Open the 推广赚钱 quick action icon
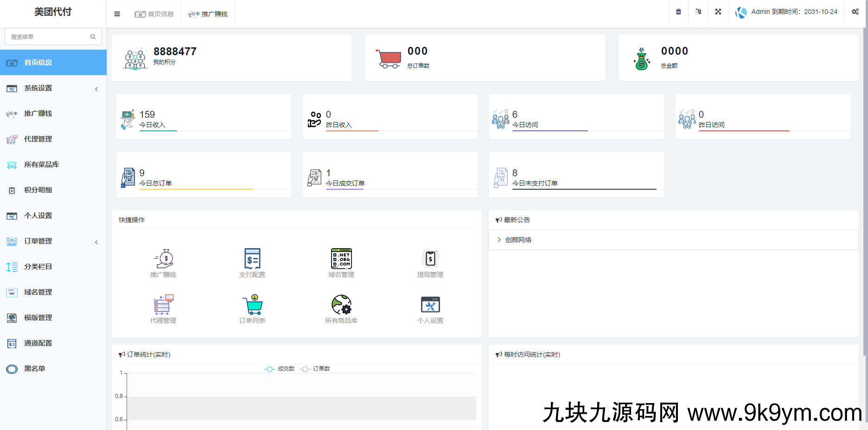The width and height of the screenshot is (868, 430). [163, 262]
